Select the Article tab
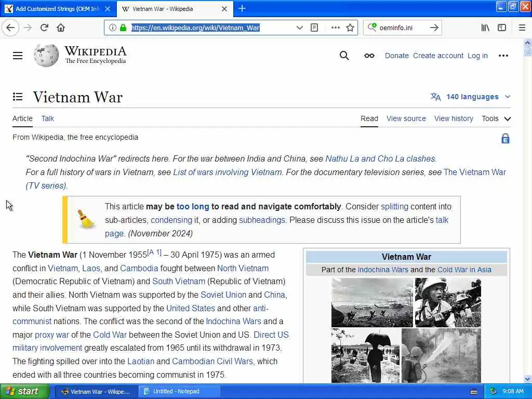 22,118
